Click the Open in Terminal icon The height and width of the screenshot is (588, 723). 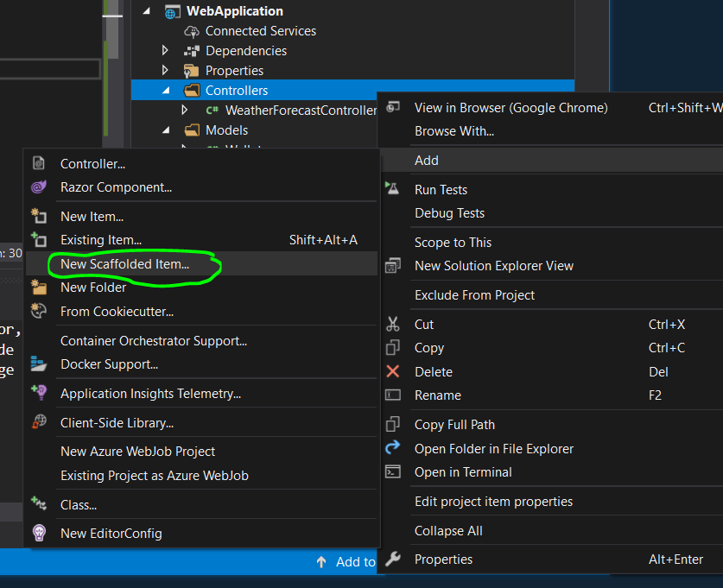[x=393, y=472]
